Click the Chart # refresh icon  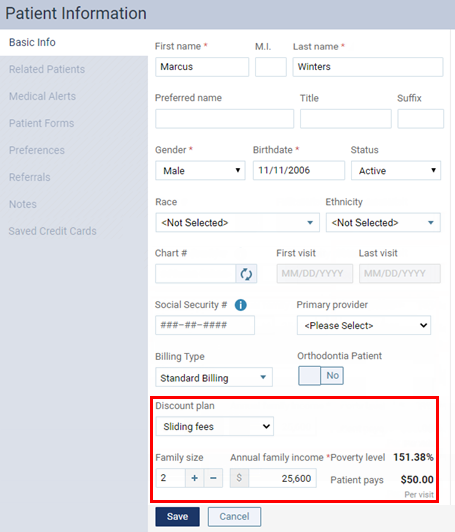pyautogui.click(x=246, y=274)
